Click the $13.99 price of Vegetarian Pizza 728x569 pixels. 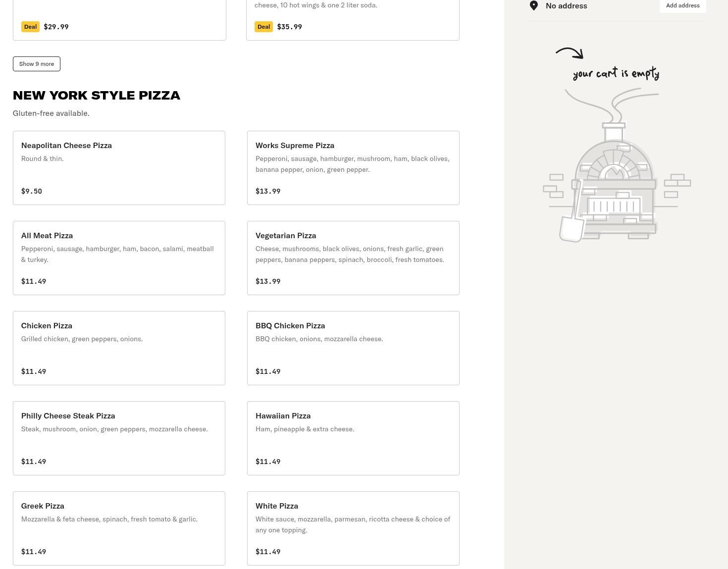[268, 281]
